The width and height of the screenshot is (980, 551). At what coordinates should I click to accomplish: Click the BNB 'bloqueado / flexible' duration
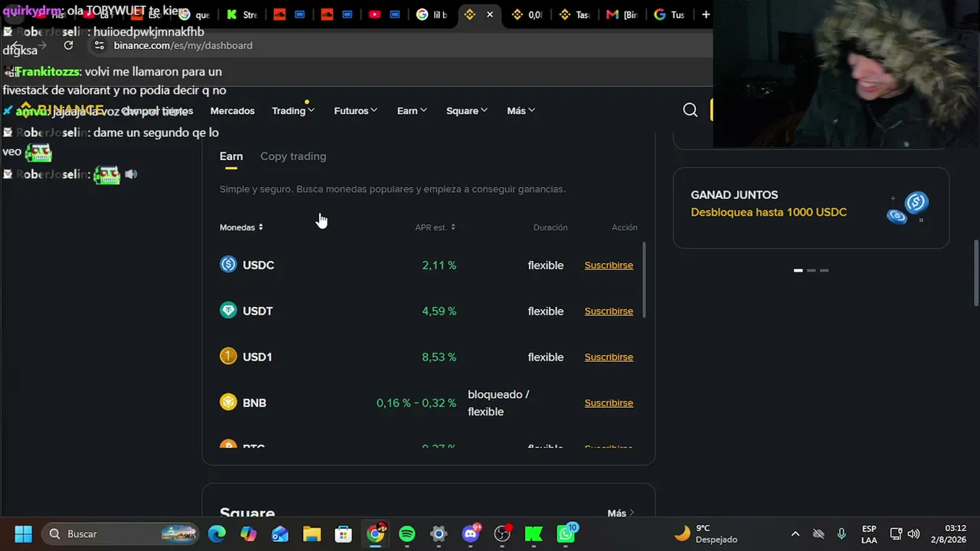[x=498, y=403]
